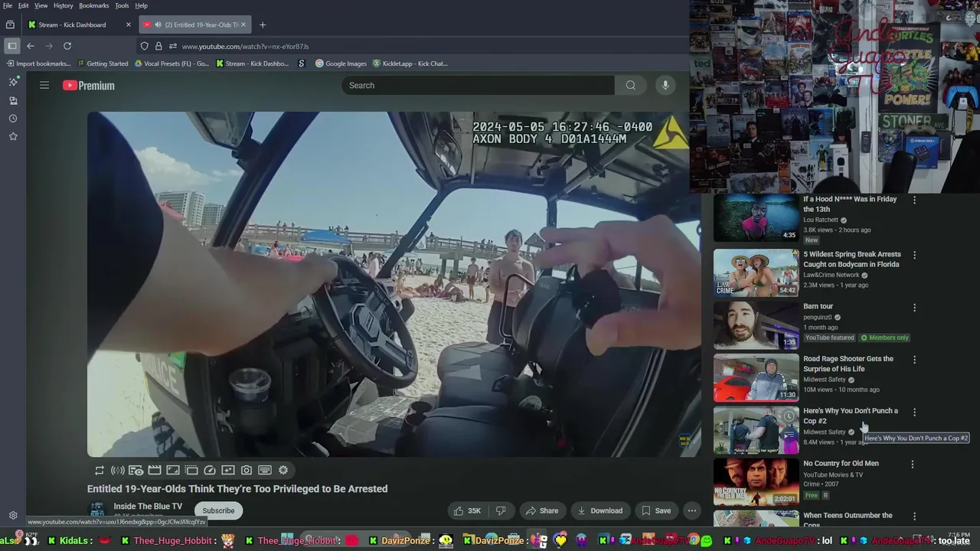Image resolution: width=980 pixels, height=551 pixels.
Task: Open the sidebar settings gear icon
Action: 13,516
